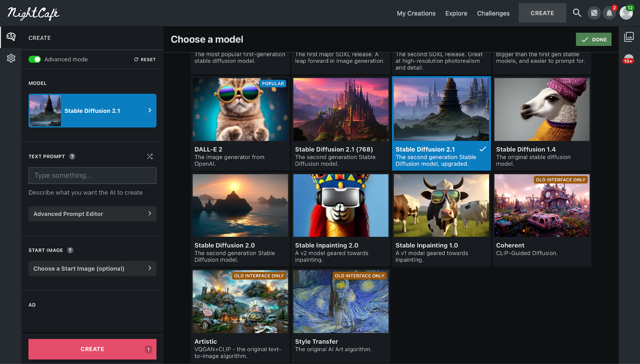Click the NightCafe logo
Image resolution: width=640 pixels, height=364 pixels.
point(33,13)
